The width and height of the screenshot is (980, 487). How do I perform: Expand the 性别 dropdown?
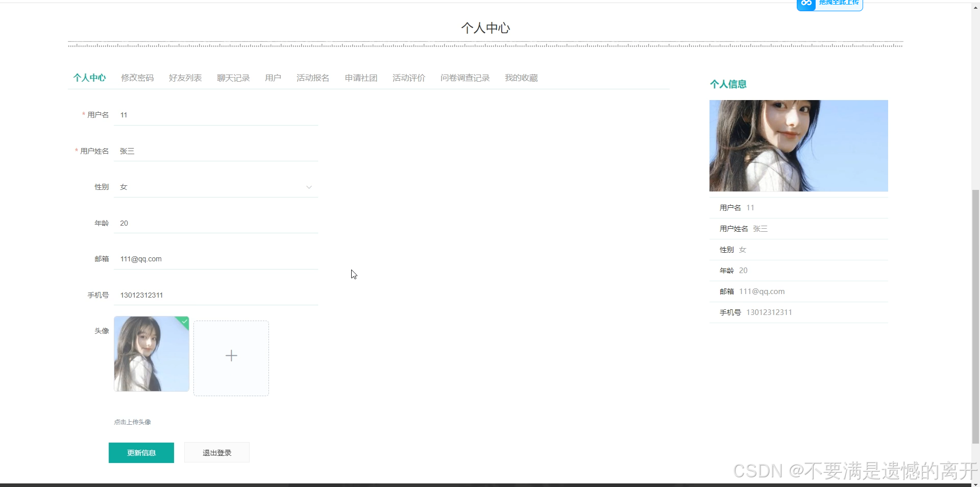(216, 187)
